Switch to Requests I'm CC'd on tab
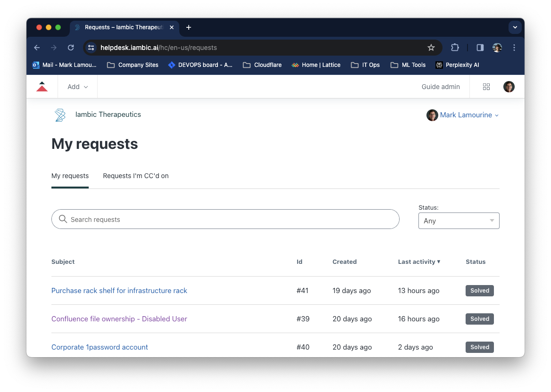Image resolution: width=551 pixels, height=392 pixels. coord(136,176)
